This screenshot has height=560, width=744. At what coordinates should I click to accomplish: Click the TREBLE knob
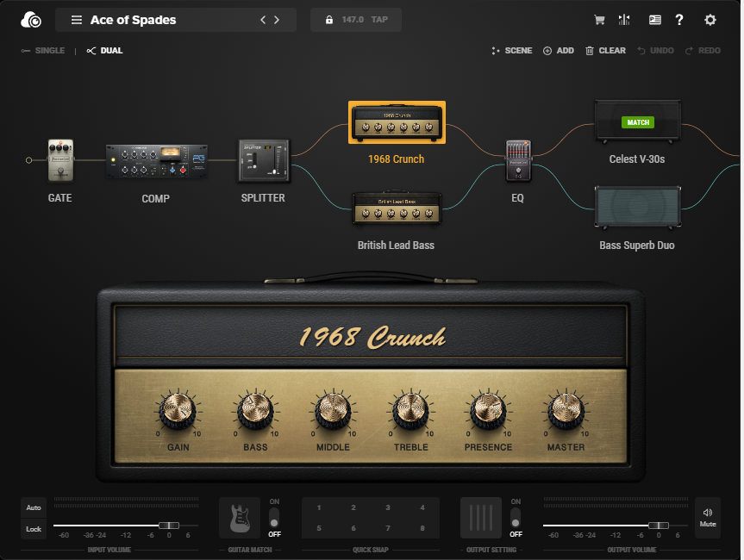click(x=411, y=410)
